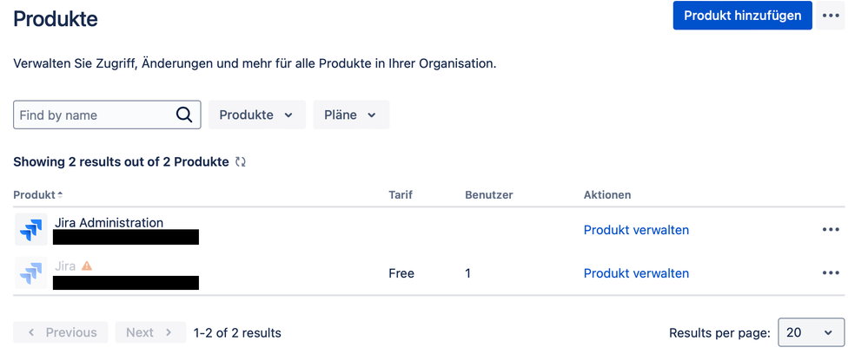Click the refresh results icon
868x354 pixels.
[241, 162]
